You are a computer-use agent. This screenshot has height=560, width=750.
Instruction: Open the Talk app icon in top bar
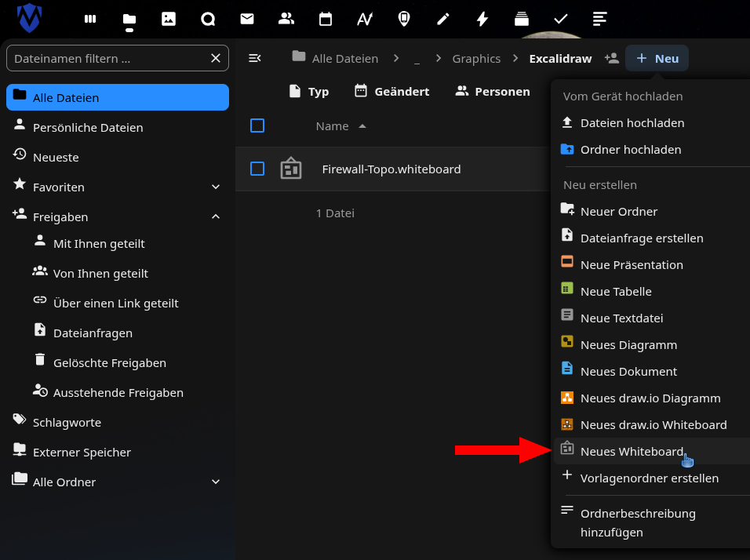[208, 19]
